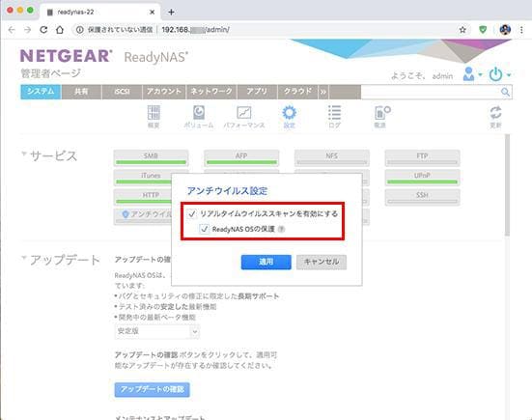Click the browser home icon
Image resolution: width=532 pixels, height=420 pixels.
[x=60, y=30]
